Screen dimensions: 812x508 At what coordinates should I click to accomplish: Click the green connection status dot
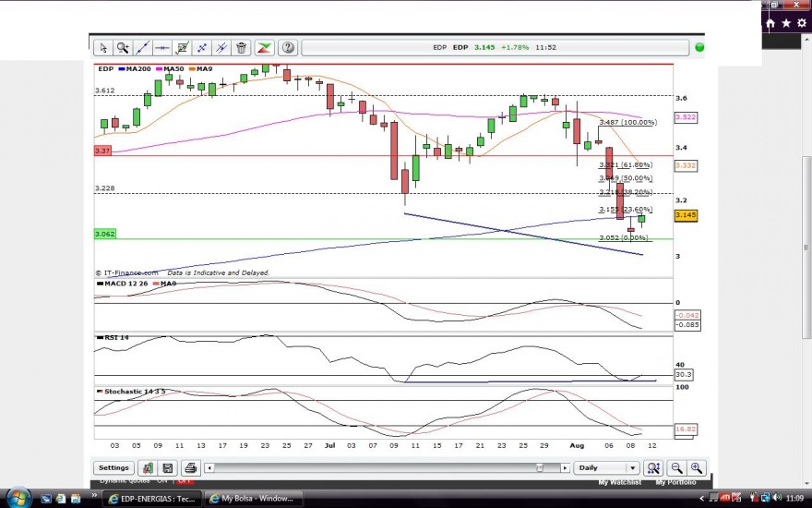pyautogui.click(x=699, y=47)
